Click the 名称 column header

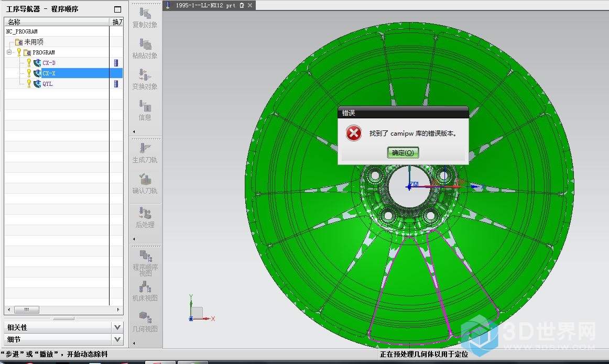point(57,21)
